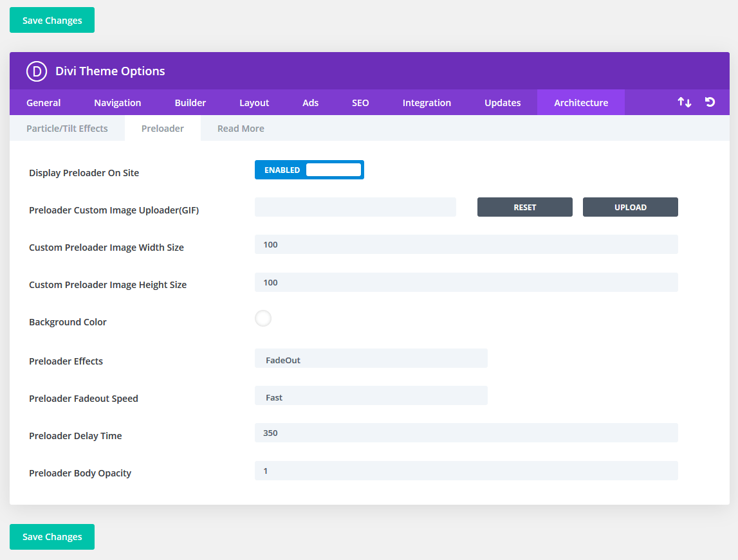This screenshot has height=560, width=738.
Task: Select the Architecture tab
Action: pos(581,102)
